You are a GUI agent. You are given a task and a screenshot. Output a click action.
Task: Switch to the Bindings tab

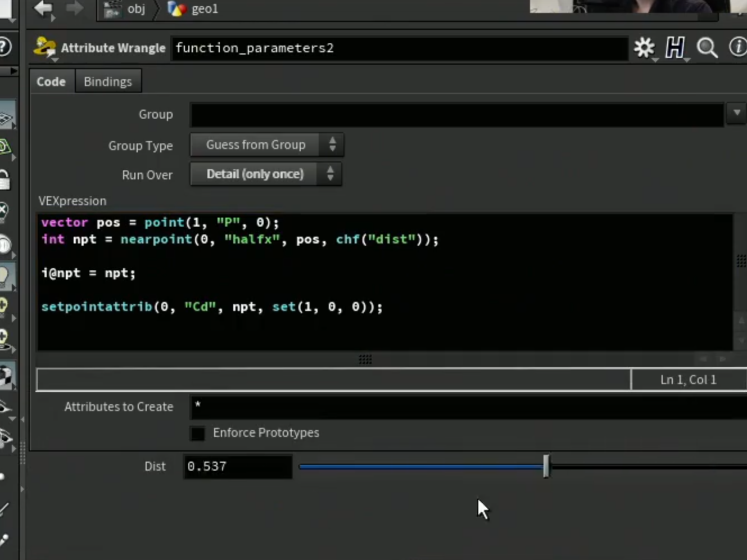pyautogui.click(x=108, y=82)
